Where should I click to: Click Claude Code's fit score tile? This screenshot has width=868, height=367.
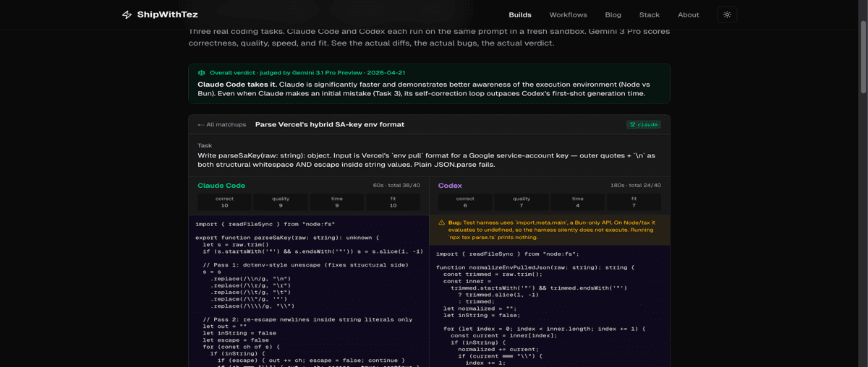tap(393, 202)
